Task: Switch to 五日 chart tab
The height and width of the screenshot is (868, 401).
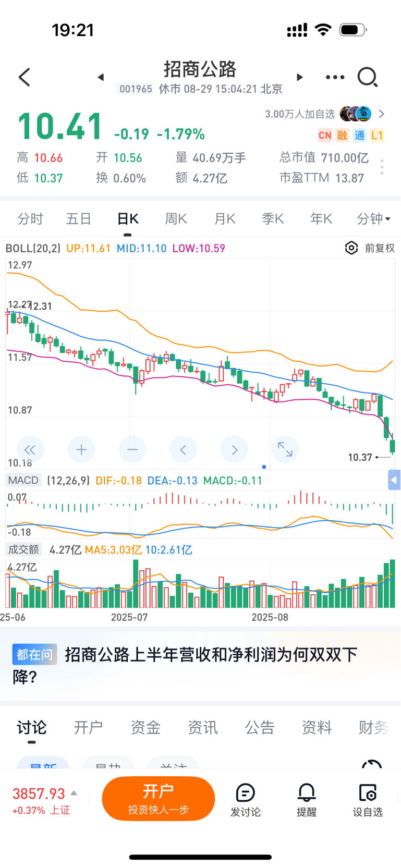Action: (x=79, y=219)
